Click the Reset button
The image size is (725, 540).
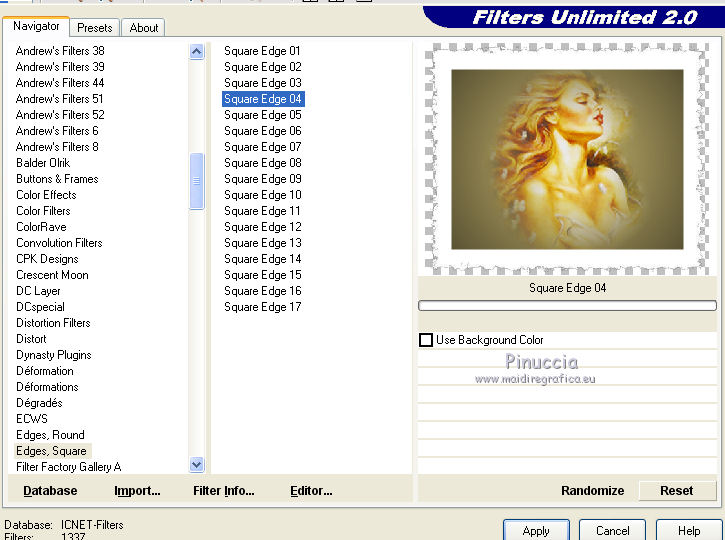tap(676, 491)
